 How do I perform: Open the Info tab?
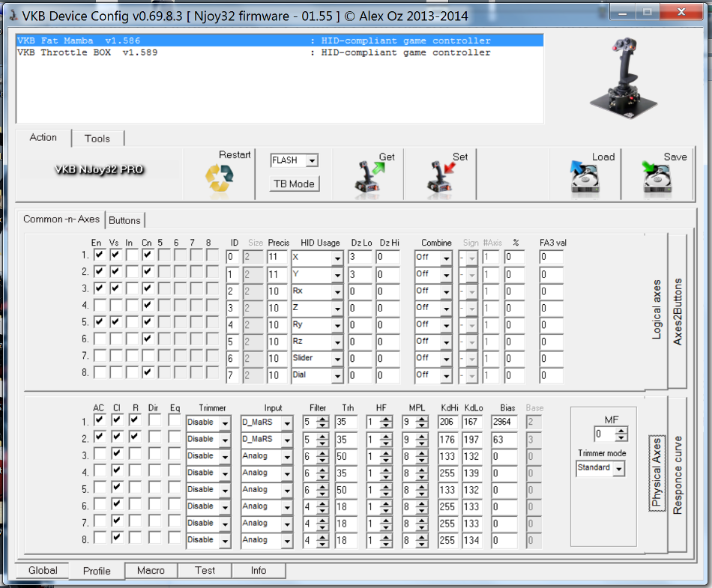259,570
